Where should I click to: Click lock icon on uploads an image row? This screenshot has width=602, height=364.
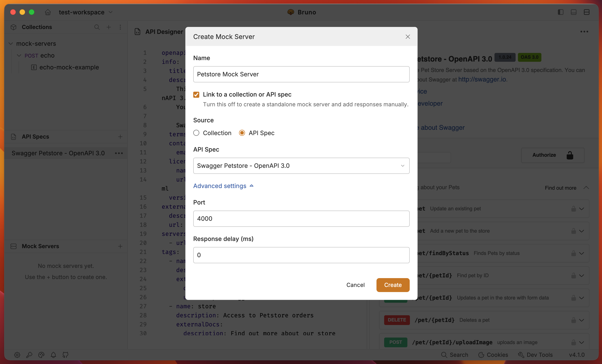pyautogui.click(x=573, y=342)
